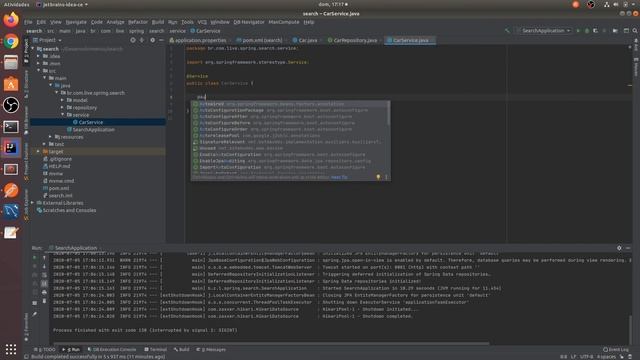The height and width of the screenshot is (360, 640).
Task: Open the Messages tool window
Action: coord(211,349)
